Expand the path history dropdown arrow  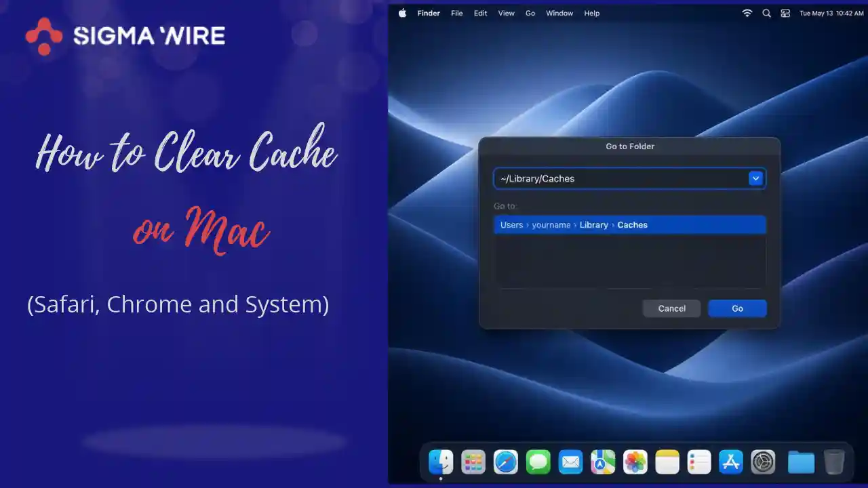(755, 178)
